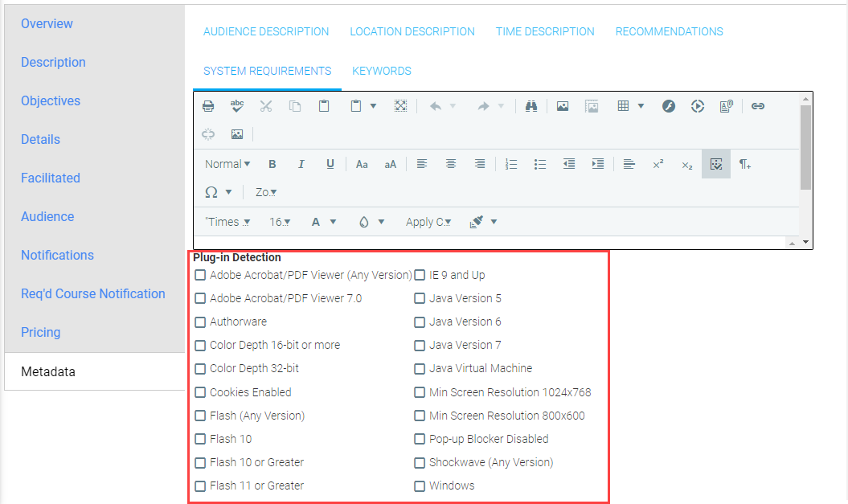Click the editor's vertical scrollbar down arrow
Viewport: 848px width, 504px height.
[x=806, y=242]
